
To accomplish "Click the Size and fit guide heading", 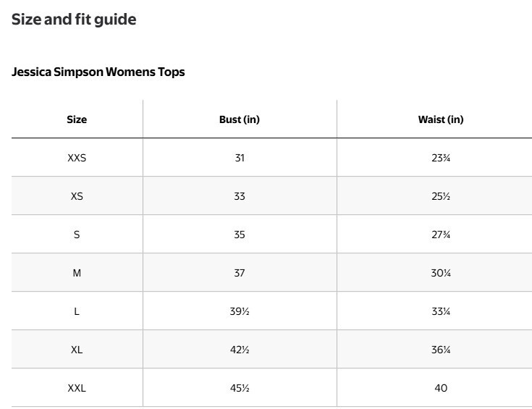I will tap(74, 20).
